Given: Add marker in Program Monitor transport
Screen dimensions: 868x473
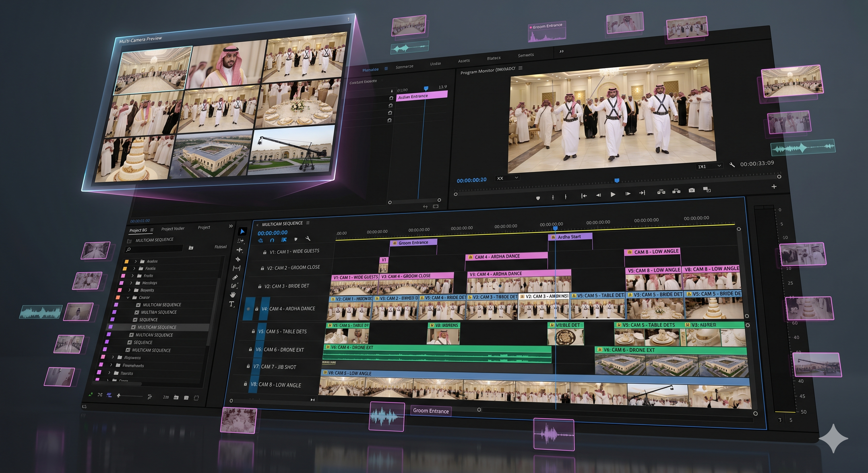Looking at the screenshot, I should [538, 198].
